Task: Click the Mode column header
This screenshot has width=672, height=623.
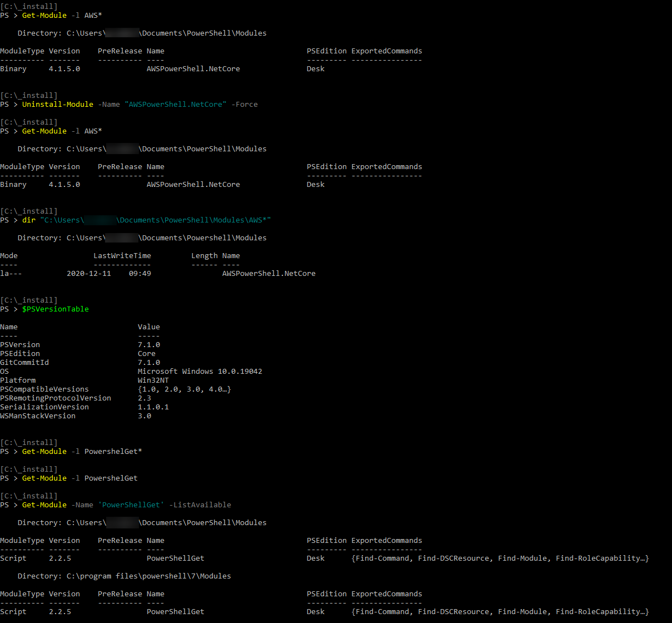Action: (x=9, y=255)
